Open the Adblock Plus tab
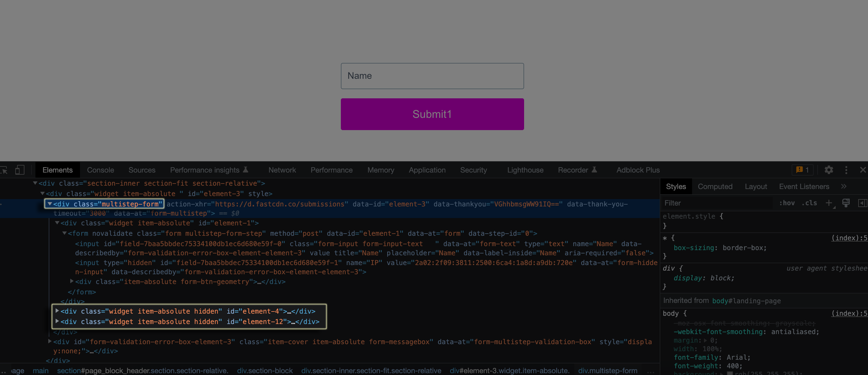Screen dimensions: 868x375 coord(638,170)
